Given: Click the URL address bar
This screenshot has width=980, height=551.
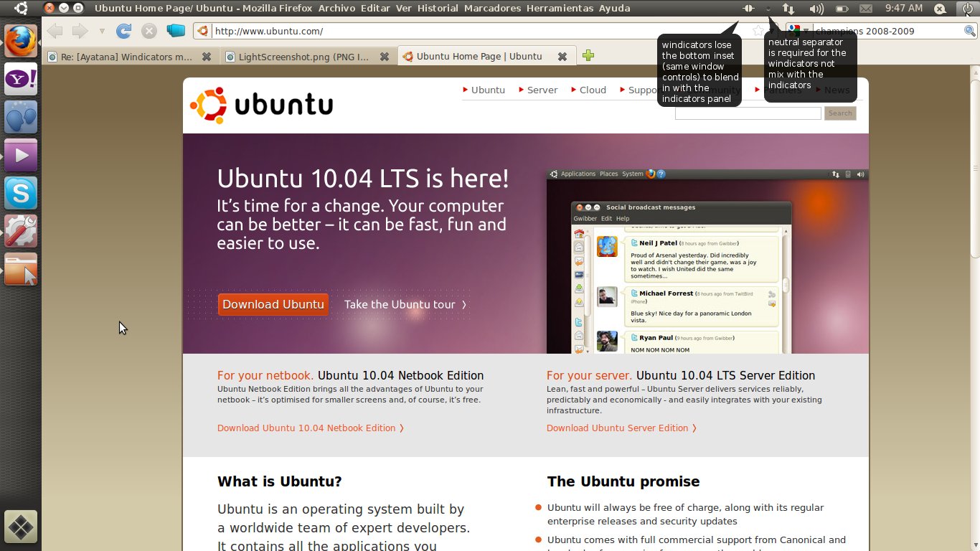Looking at the screenshot, I should (x=473, y=31).
